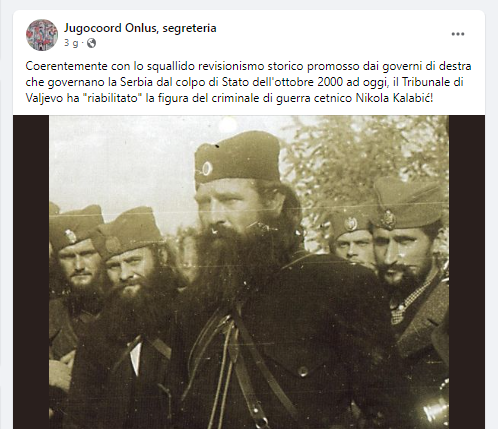Open the three-dot post options menu
This screenshot has width=498, height=429.
pos(458,34)
